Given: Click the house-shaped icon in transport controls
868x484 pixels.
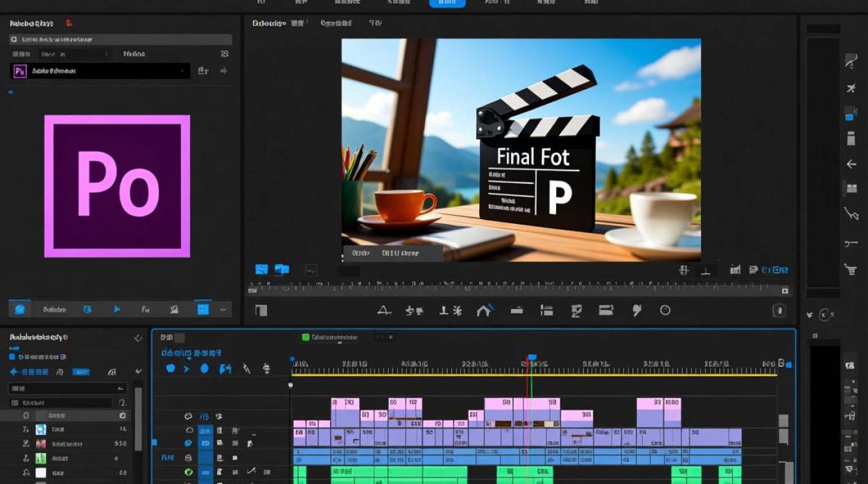Looking at the screenshot, I should [x=485, y=310].
